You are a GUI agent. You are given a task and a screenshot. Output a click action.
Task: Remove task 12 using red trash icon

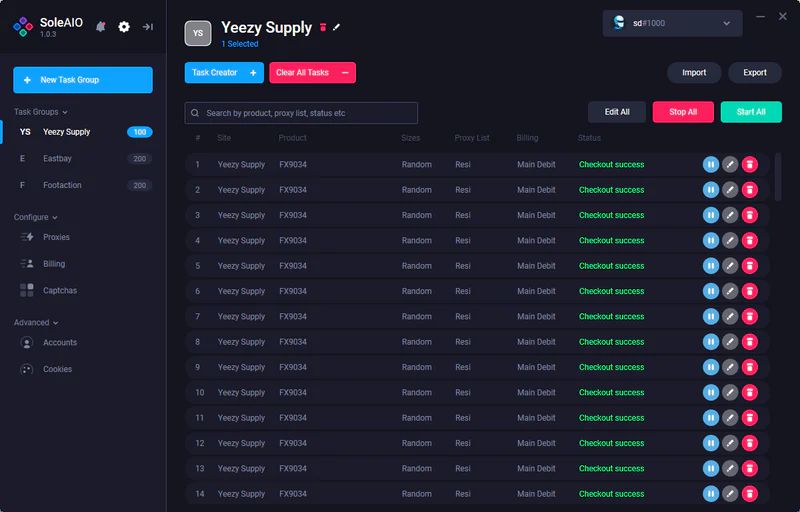point(749,443)
